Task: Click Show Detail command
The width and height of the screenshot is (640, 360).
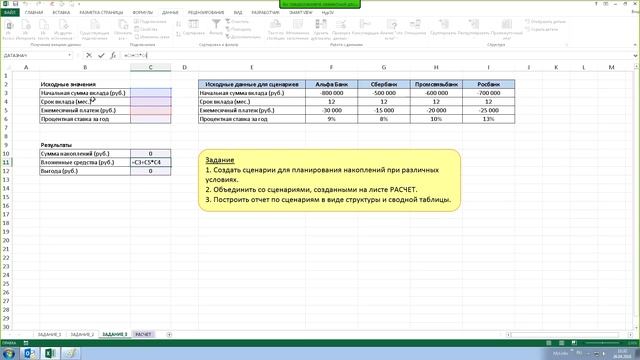Action: click(545, 21)
